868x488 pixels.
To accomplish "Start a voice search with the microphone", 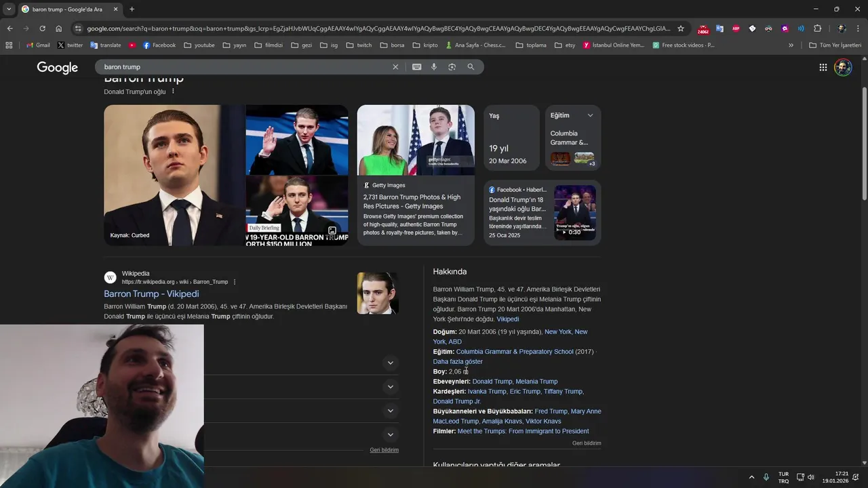I will pos(434,67).
